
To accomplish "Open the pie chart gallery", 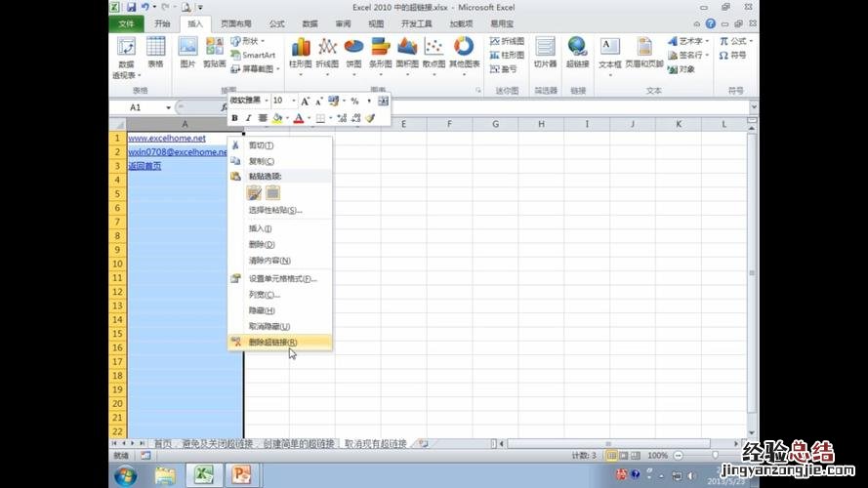I will click(x=352, y=51).
